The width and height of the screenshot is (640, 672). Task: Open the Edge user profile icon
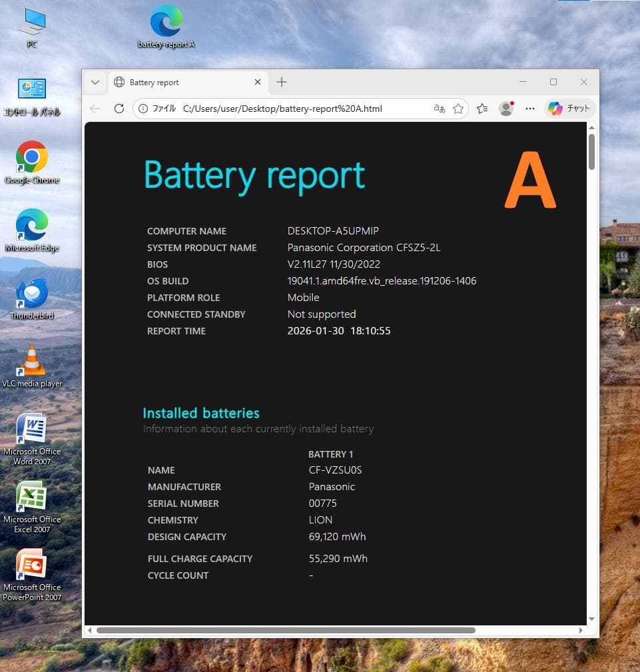(x=506, y=109)
